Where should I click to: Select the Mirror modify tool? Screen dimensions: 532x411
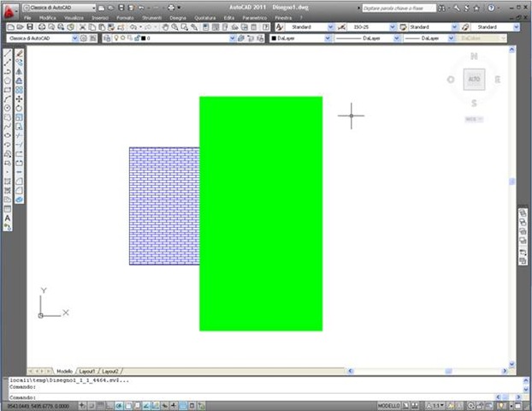(x=19, y=72)
